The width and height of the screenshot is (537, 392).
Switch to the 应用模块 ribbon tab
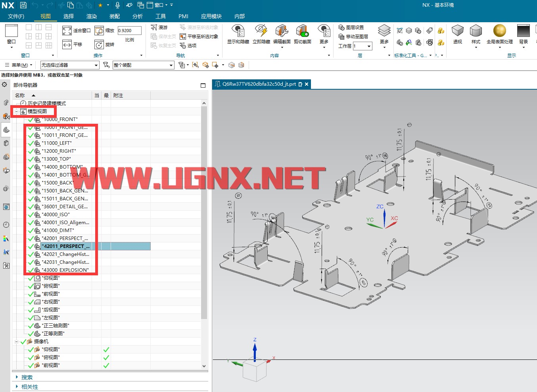click(211, 16)
